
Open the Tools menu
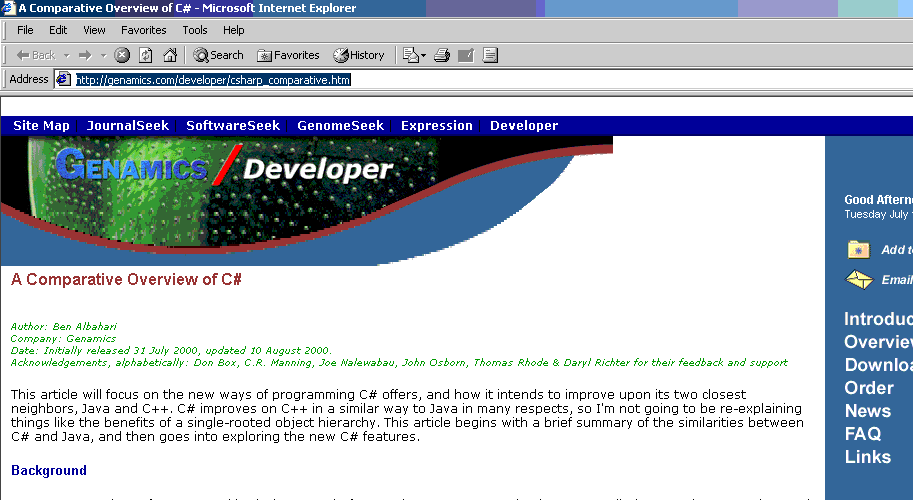[x=195, y=30]
